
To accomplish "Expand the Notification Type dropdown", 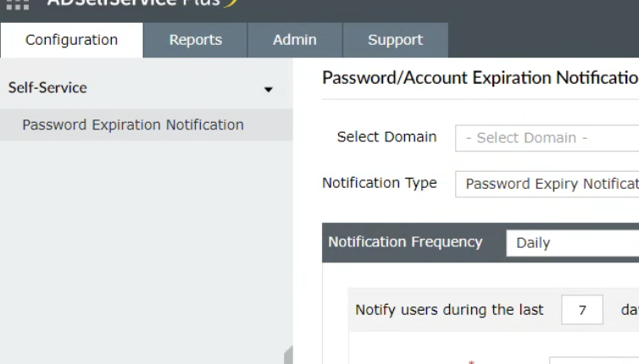I will pos(547,184).
